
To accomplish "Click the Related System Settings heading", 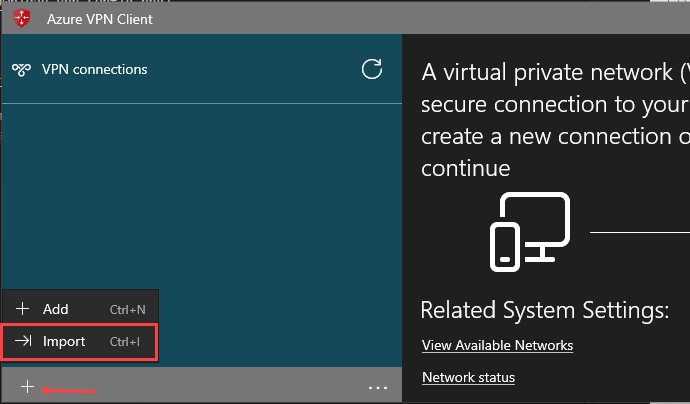I will (x=545, y=310).
